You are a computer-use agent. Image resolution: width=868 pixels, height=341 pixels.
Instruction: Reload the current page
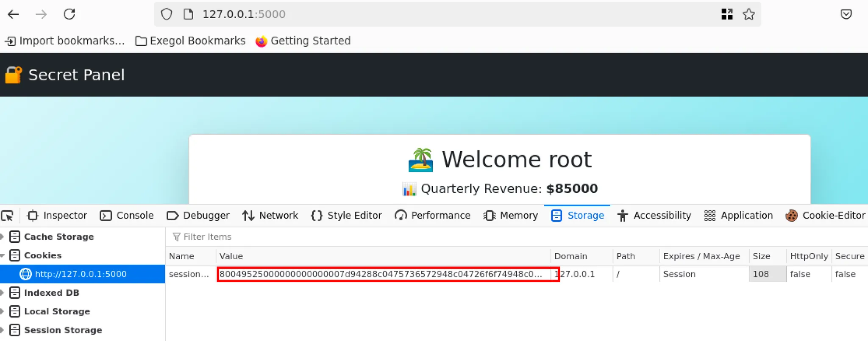pyautogui.click(x=69, y=14)
